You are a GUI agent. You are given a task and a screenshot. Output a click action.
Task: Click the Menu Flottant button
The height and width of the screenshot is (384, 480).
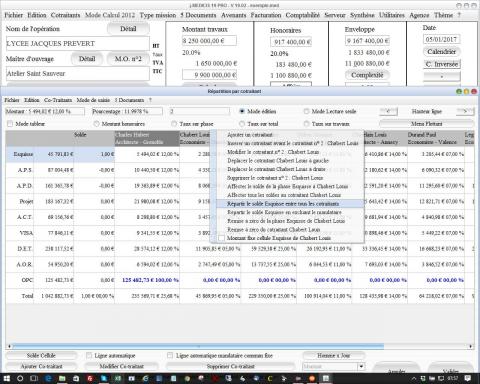coord(427,124)
